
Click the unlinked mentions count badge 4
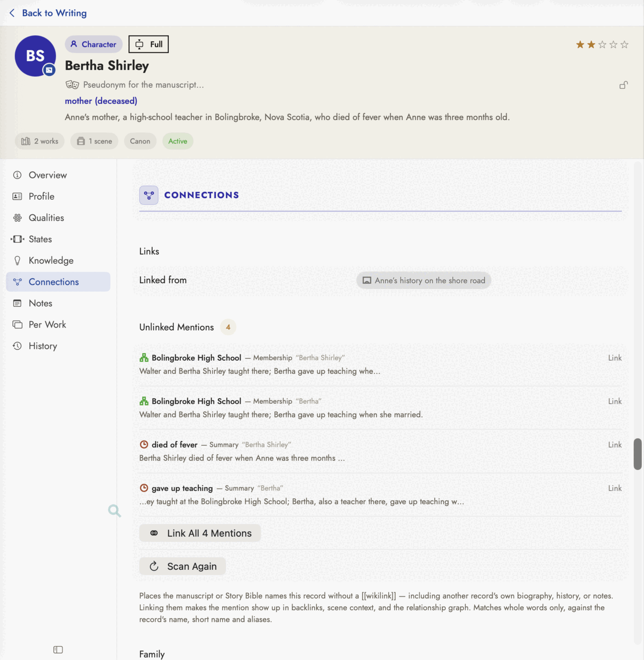tap(228, 327)
